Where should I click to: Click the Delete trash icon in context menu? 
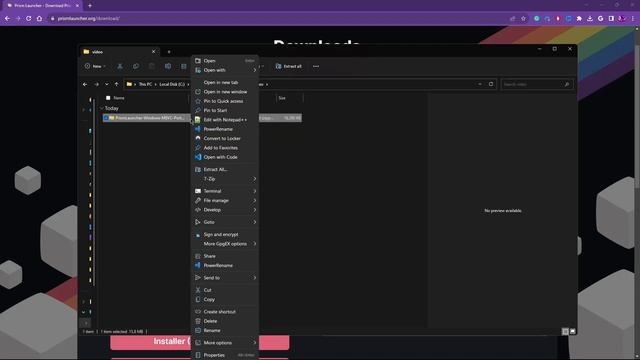click(x=198, y=321)
